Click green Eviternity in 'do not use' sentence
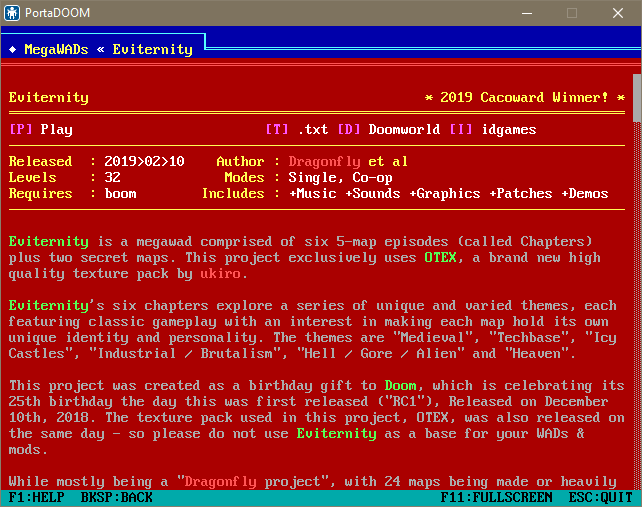The image size is (642, 507). tap(336, 433)
